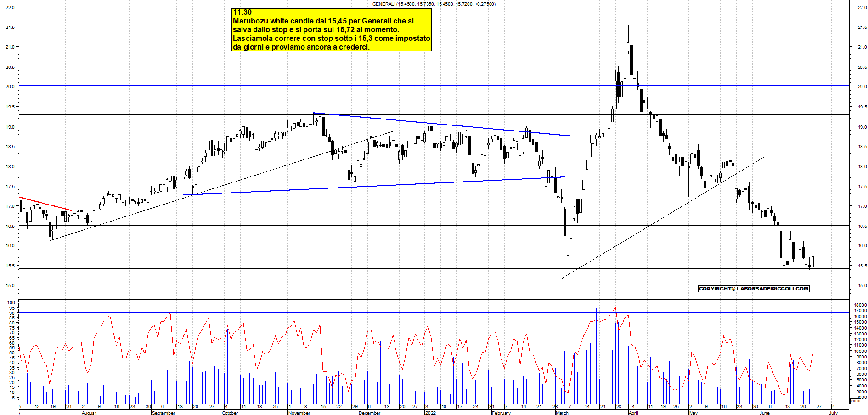Select the line starting 'Marubozu white candle dai 15,45'
Viewport: 868px width, 415px height.
point(323,21)
